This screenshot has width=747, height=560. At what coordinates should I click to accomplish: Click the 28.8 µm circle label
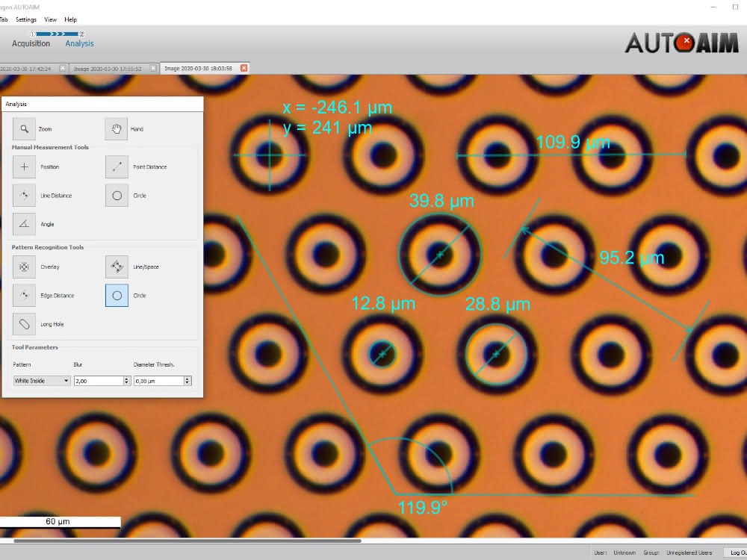[498, 304]
